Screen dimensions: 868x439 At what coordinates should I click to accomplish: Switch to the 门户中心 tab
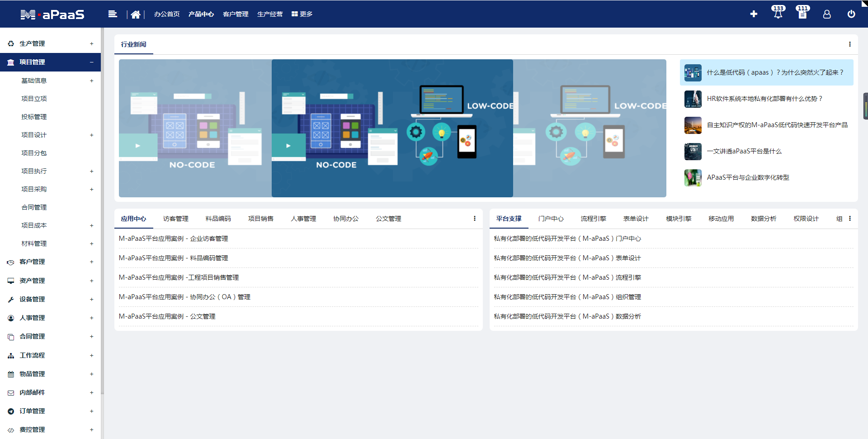point(551,219)
